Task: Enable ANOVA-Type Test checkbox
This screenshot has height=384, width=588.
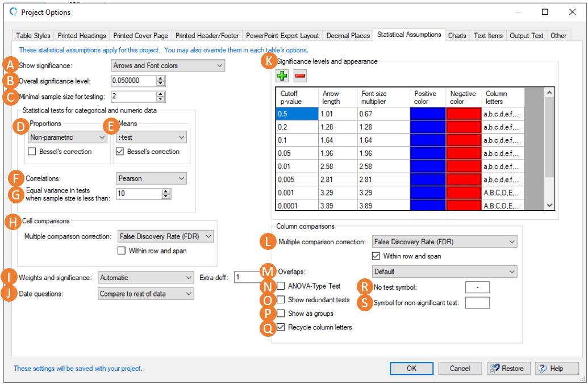Action: [281, 286]
